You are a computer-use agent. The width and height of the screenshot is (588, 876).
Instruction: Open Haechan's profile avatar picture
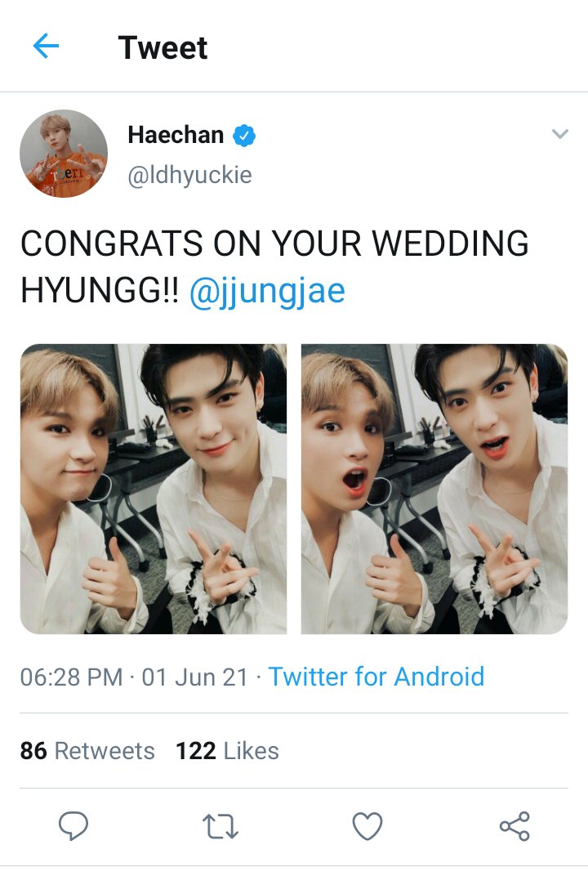click(x=64, y=154)
